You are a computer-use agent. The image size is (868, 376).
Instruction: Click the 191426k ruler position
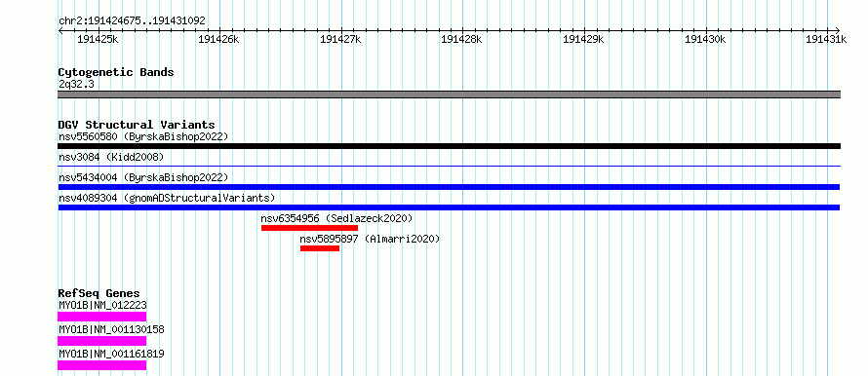pos(218,39)
